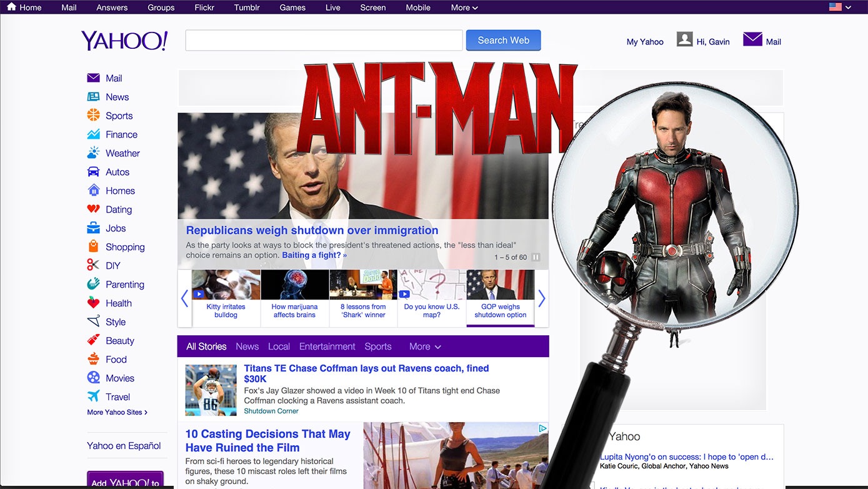Open the News sidebar icon

click(x=93, y=97)
